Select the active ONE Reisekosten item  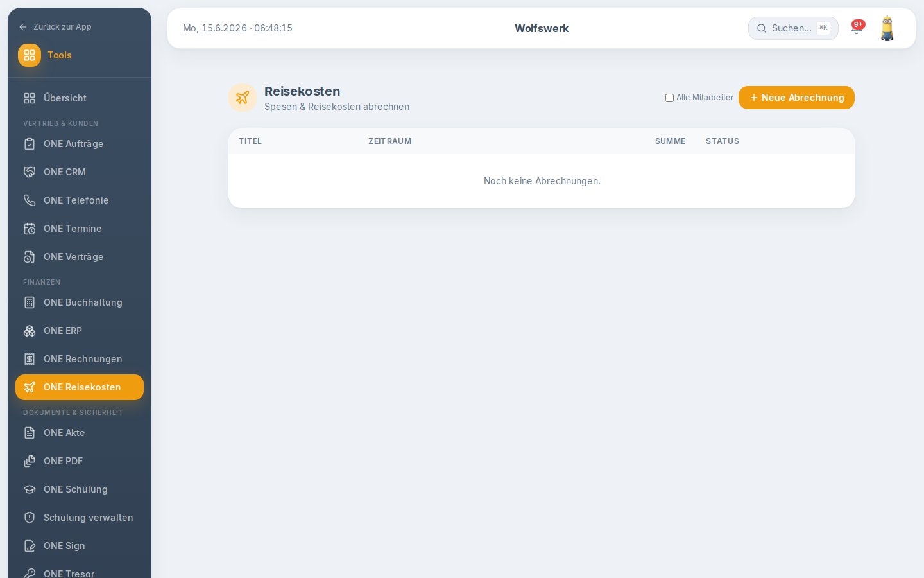click(x=80, y=387)
